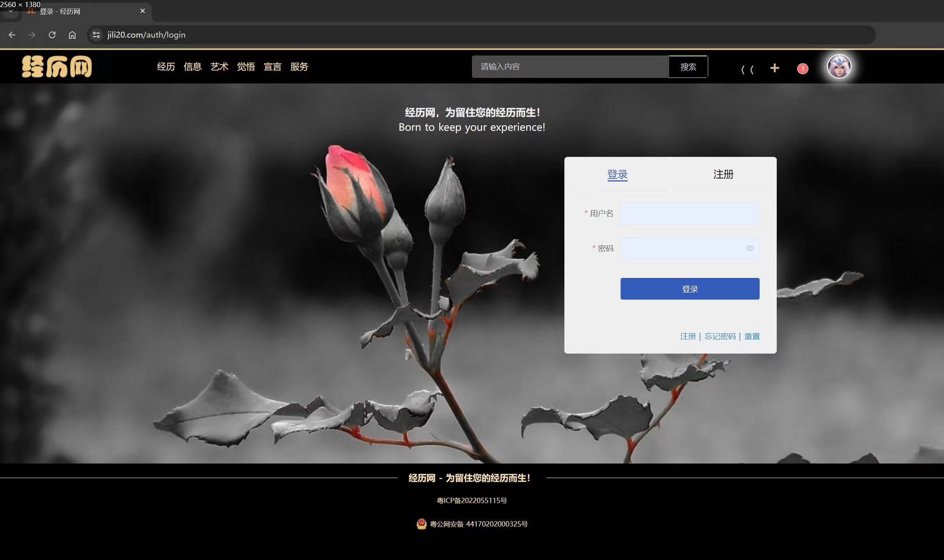
Task: Toggle password visibility eye icon
Action: pos(750,248)
